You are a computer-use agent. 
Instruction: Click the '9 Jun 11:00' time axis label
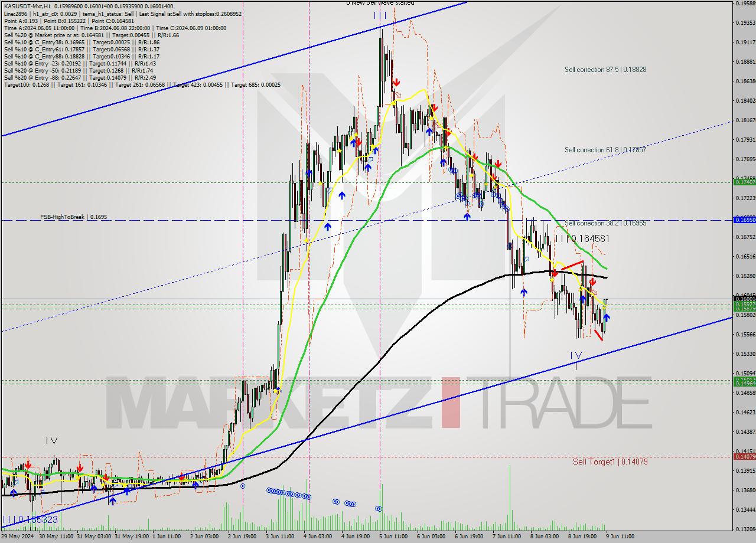click(620, 537)
